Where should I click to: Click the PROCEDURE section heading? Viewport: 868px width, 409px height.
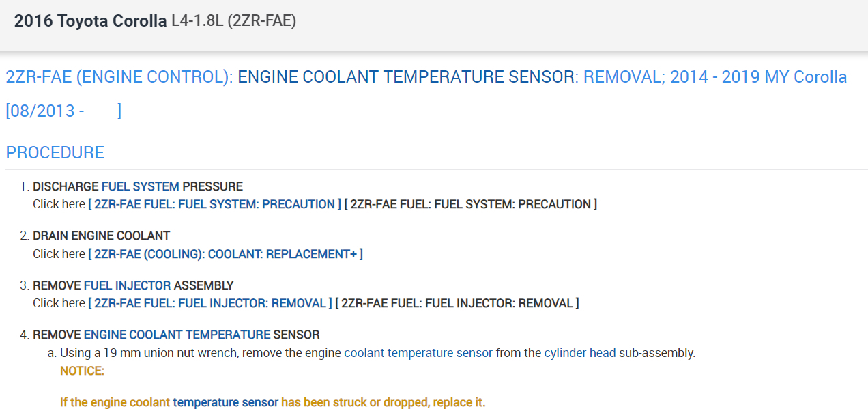click(x=55, y=152)
